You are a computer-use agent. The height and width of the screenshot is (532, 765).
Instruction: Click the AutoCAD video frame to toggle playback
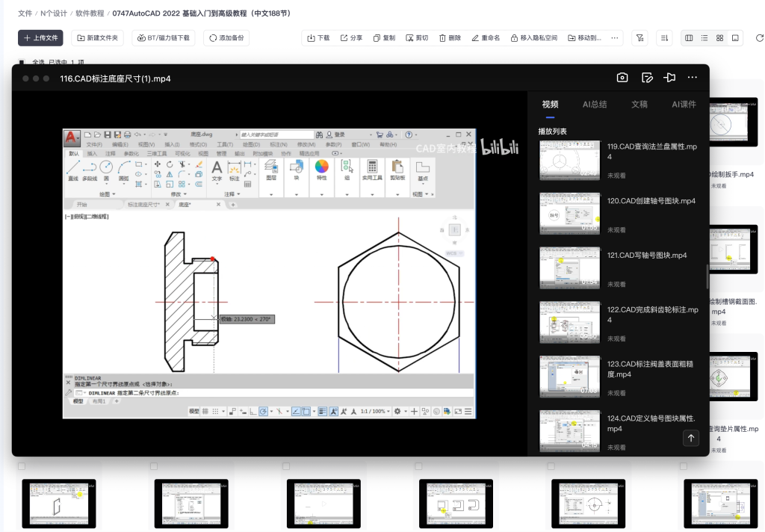[x=269, y=273]
